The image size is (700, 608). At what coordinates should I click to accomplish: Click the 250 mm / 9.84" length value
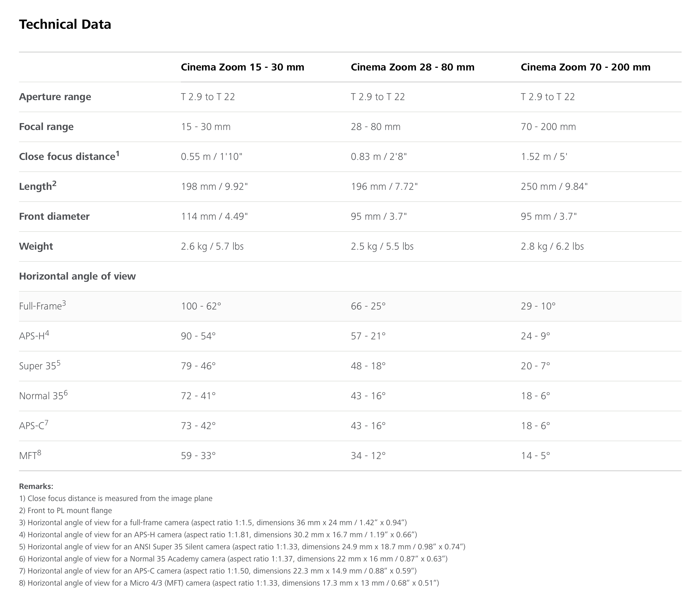554,187
